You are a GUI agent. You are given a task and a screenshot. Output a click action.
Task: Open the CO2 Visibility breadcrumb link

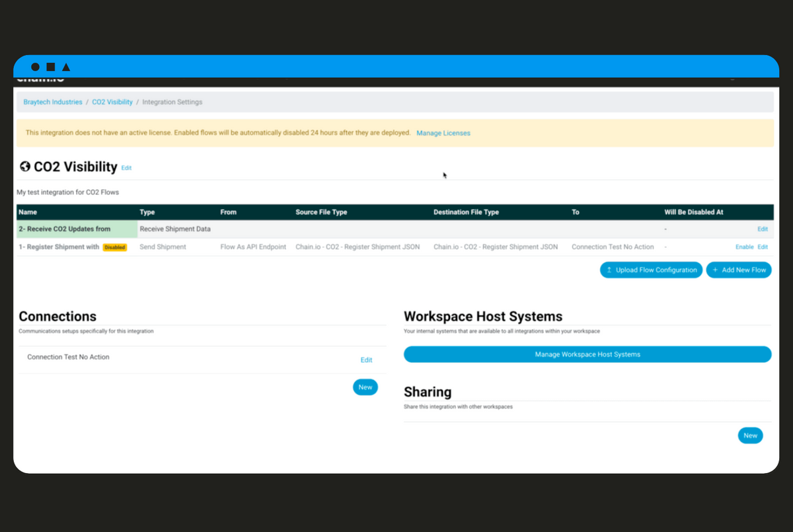112,102
